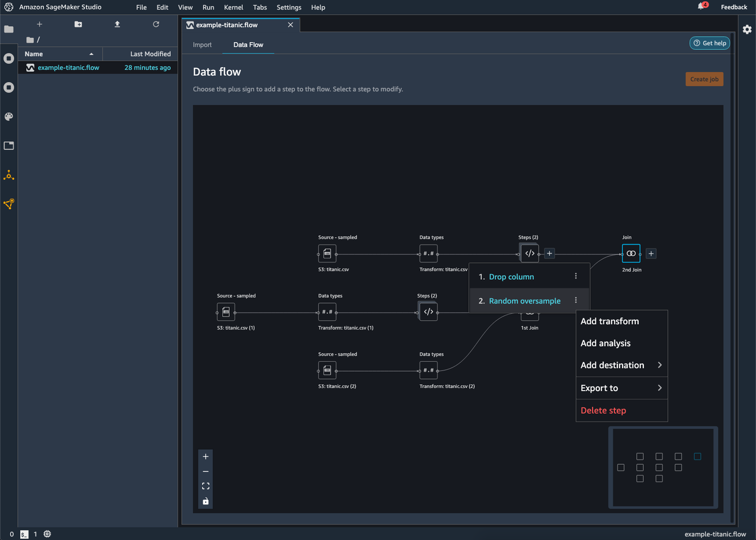
Task: Fit the flow view to screen
Action: [x=206, y=486]
